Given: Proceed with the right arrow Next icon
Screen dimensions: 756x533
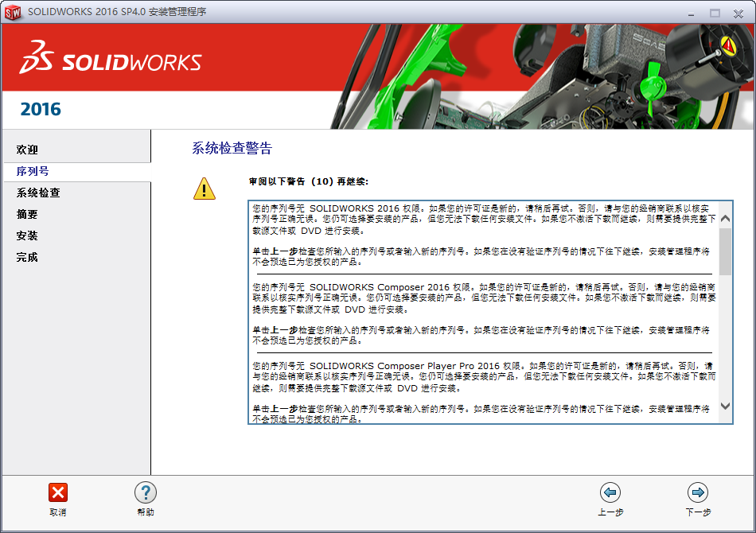Looking at the screenshot, I should [x=698, y=492].
